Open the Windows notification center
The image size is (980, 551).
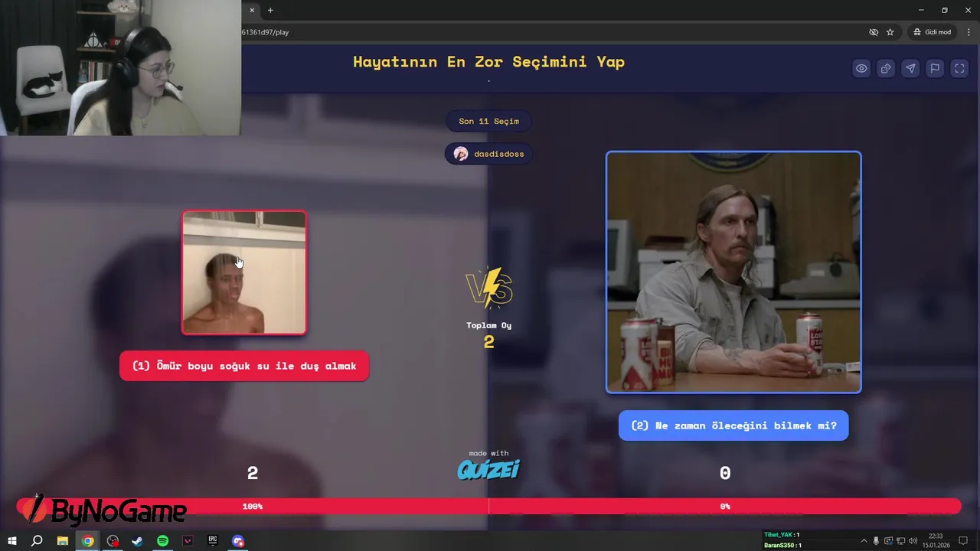[x=963, y=541]
